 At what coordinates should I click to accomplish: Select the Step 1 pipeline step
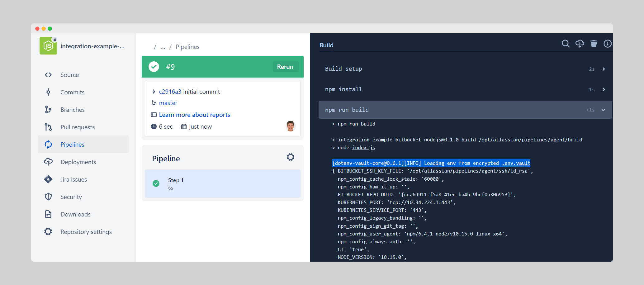pyautogui.click(x=223, y=184)
